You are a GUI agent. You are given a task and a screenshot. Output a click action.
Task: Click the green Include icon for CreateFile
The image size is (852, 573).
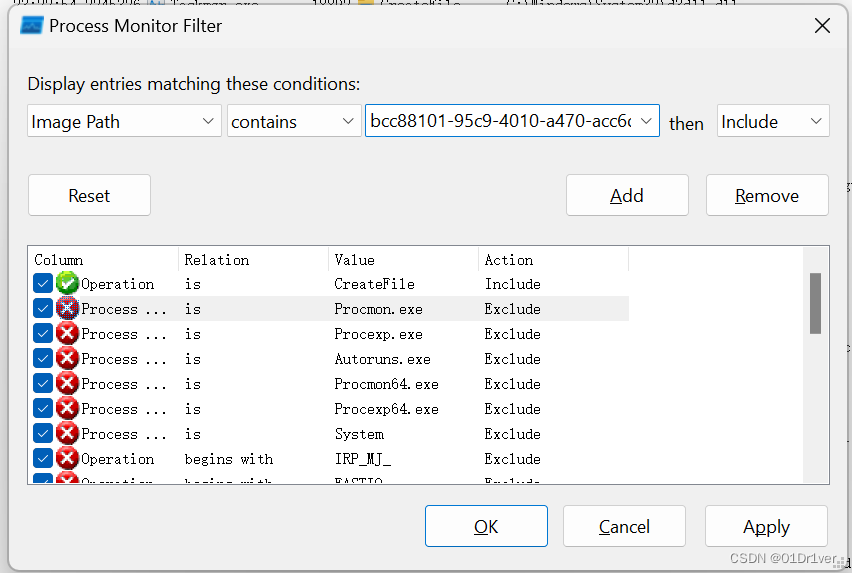(67, 284)
